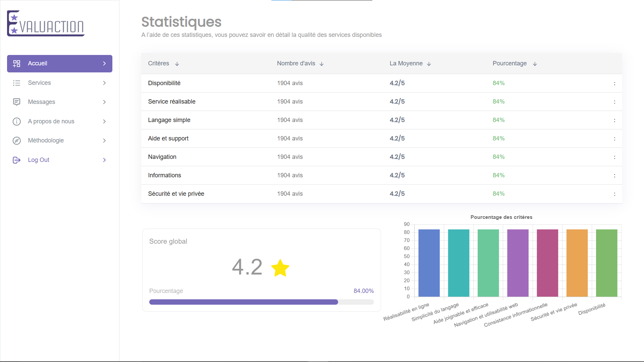Select Accueil in the sidebar menu
The image size is (644, 362).
click(x=38, y=63)
